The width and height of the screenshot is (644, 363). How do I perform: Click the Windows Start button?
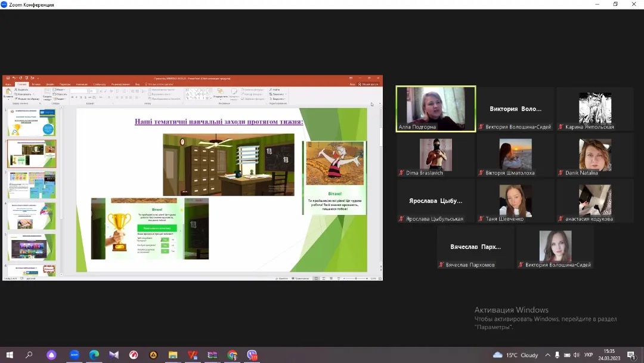coord(10,355)
